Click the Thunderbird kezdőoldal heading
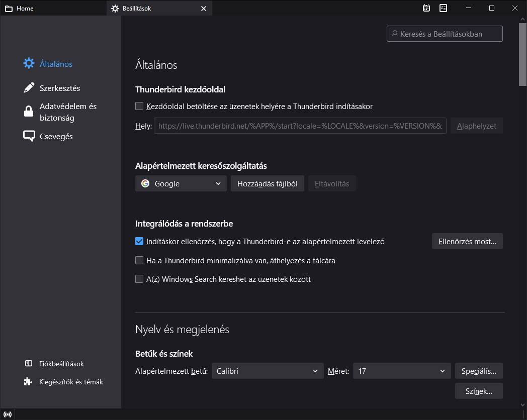Image resolution: width=527 pixels, height=420 pixels. pos(180,89)
